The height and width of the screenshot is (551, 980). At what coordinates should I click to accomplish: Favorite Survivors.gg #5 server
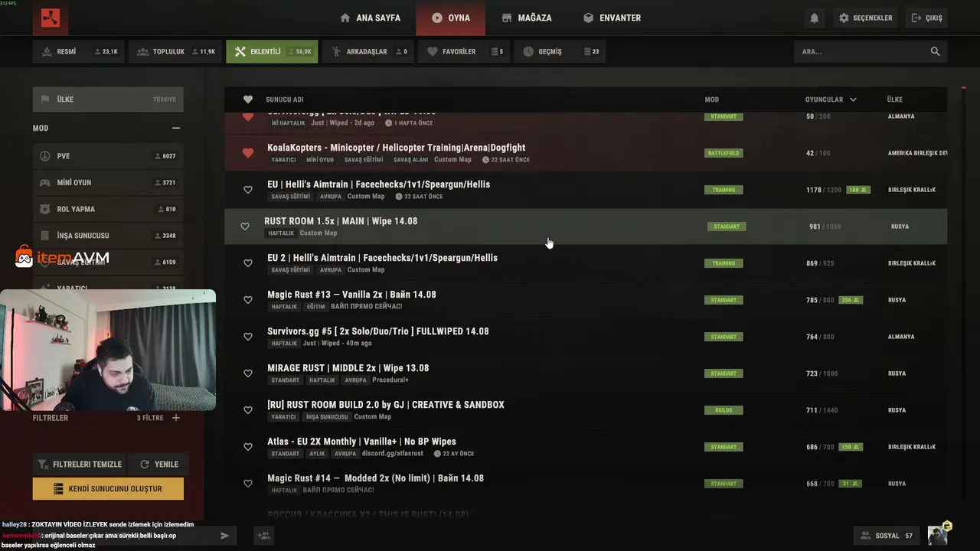[x=248, y=337]
